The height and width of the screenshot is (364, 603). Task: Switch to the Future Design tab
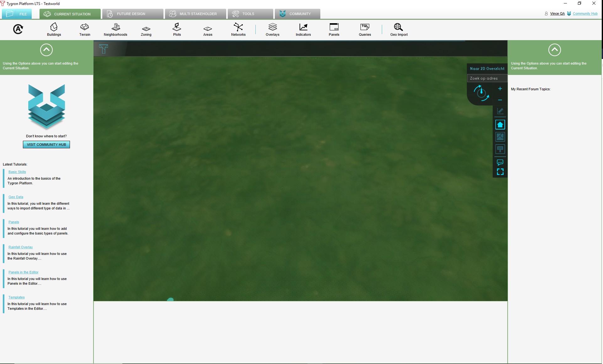tap(131, 14)
